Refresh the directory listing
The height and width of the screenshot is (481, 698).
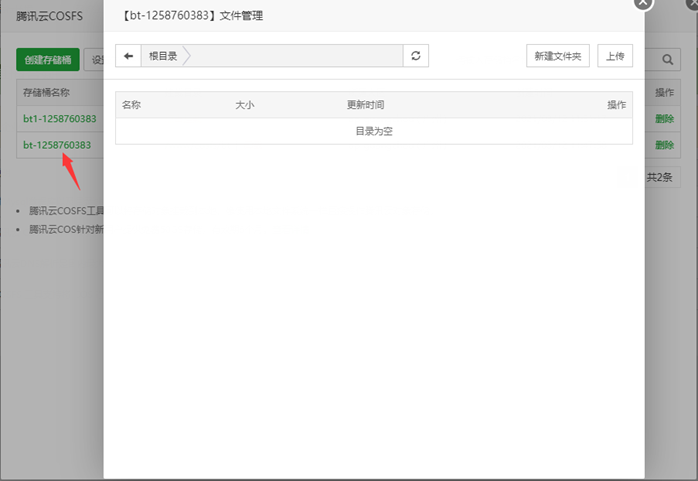(416, 56)
